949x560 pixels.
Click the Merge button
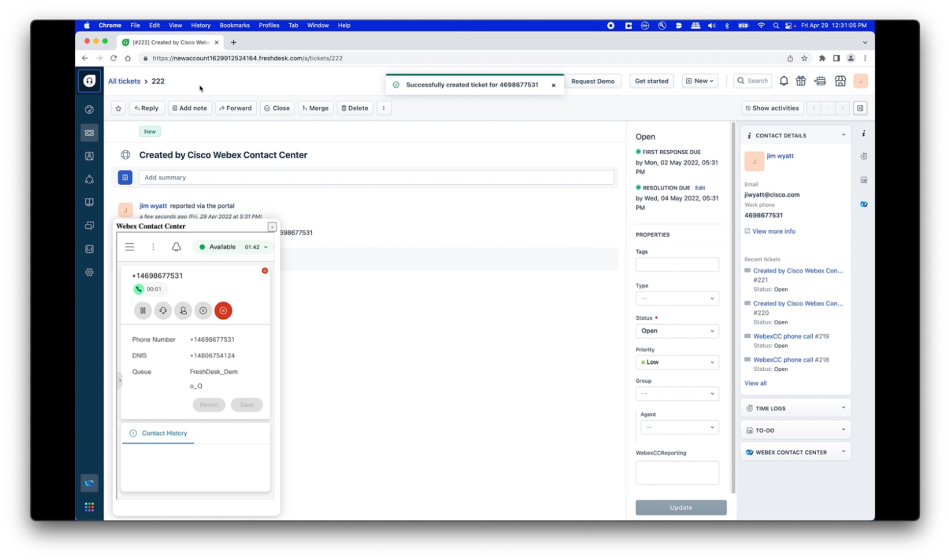pyautogui.click(x=315, y=108)
